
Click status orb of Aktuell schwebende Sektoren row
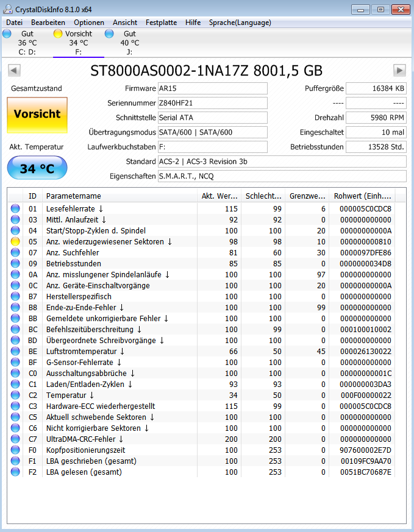tap(15, 417)
